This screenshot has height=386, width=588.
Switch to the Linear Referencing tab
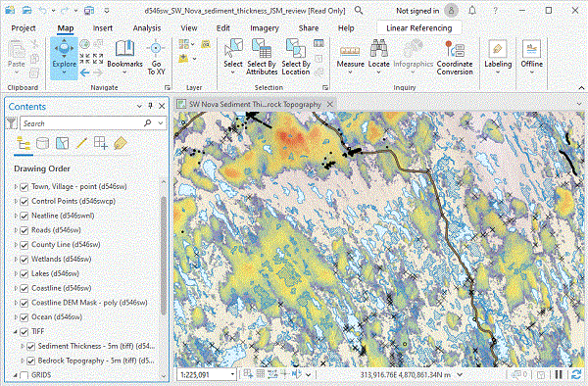pos(418,28)
